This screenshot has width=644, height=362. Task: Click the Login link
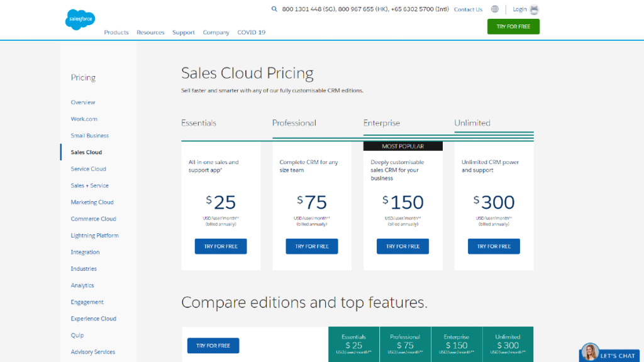click(x=519, y=9)
